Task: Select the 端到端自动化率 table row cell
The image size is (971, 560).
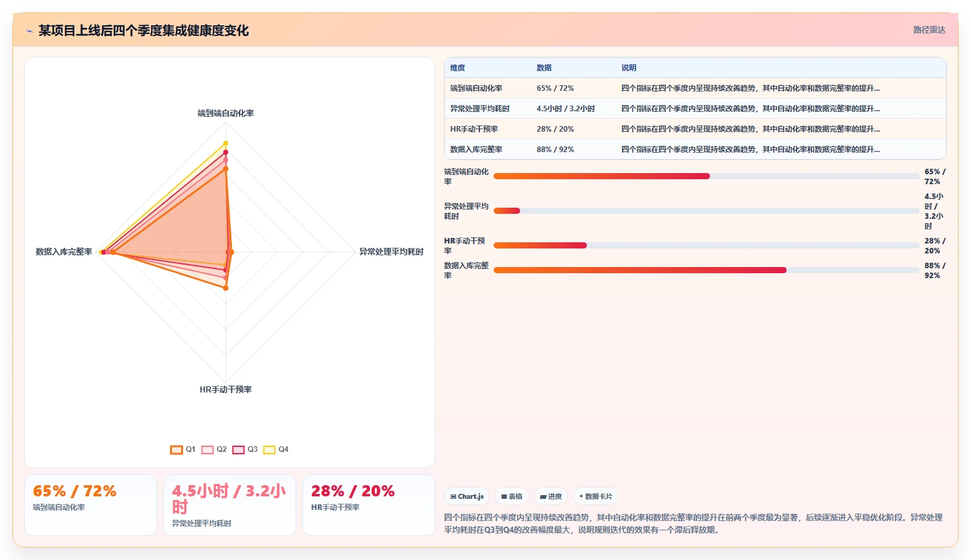Action: point(476,88)
